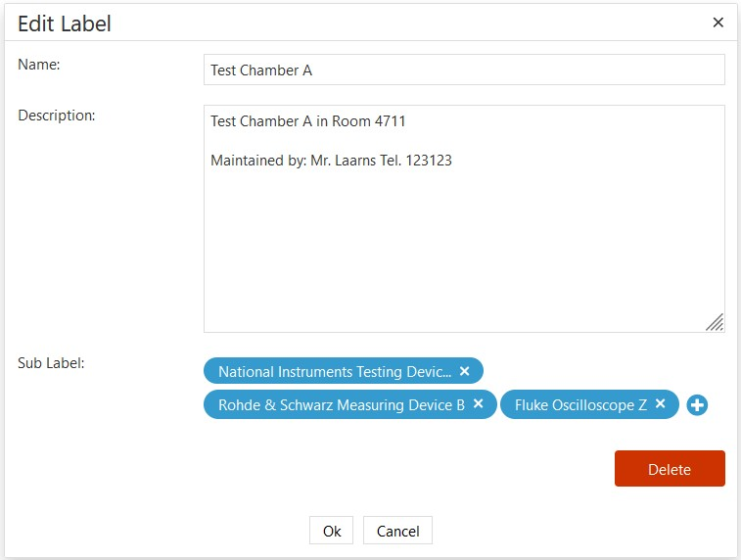Viewport: 741px width, 560px height.
Task: Focus the Name field containing Test Chamber A
Action: tap(463, 70)
